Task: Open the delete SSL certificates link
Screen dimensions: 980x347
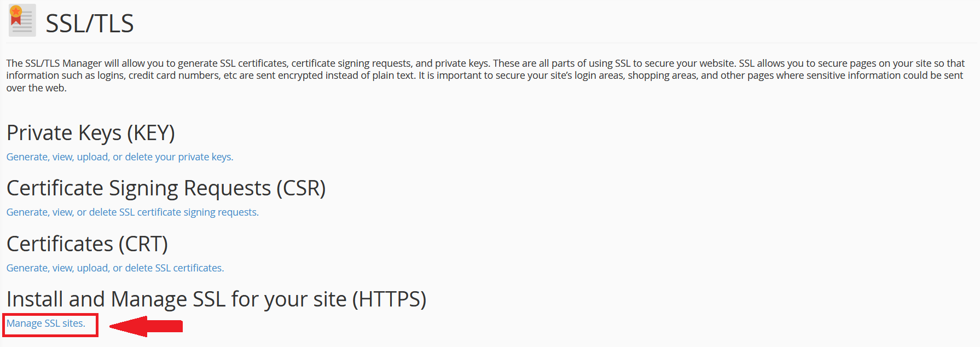Action: pyautogui.click(x=115, y=268)
